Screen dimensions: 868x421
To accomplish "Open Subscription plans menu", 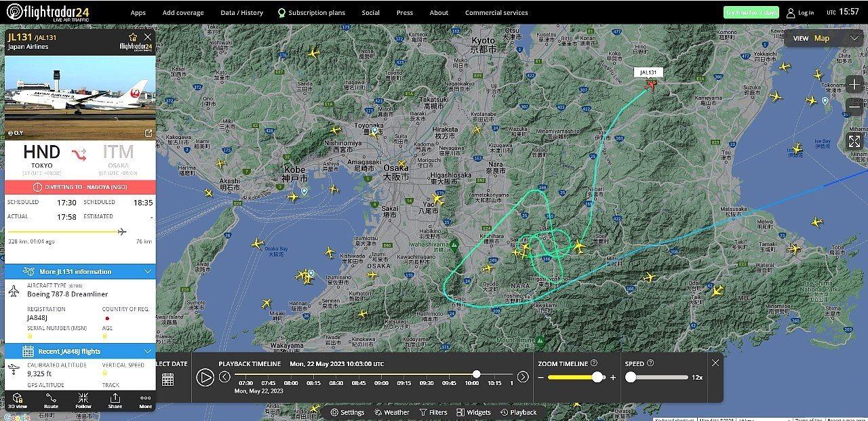I will (x=311, y=12).
